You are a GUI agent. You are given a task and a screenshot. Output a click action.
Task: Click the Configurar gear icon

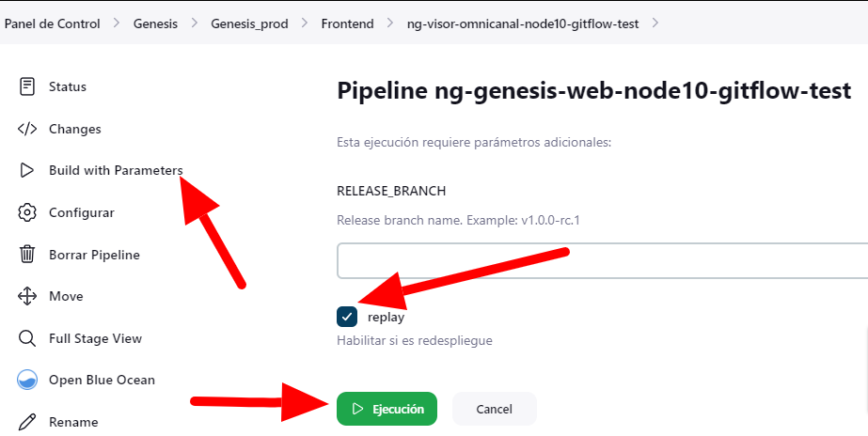click(x=27, y=212)
